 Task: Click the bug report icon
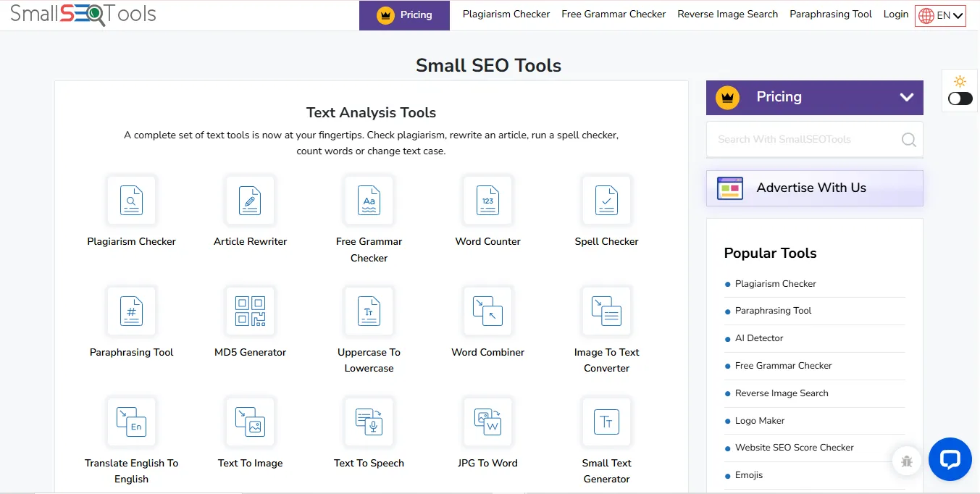coord(906,461)
